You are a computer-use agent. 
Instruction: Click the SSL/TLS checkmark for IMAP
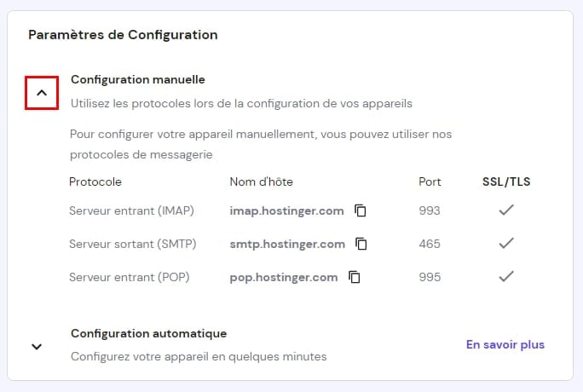506,210
